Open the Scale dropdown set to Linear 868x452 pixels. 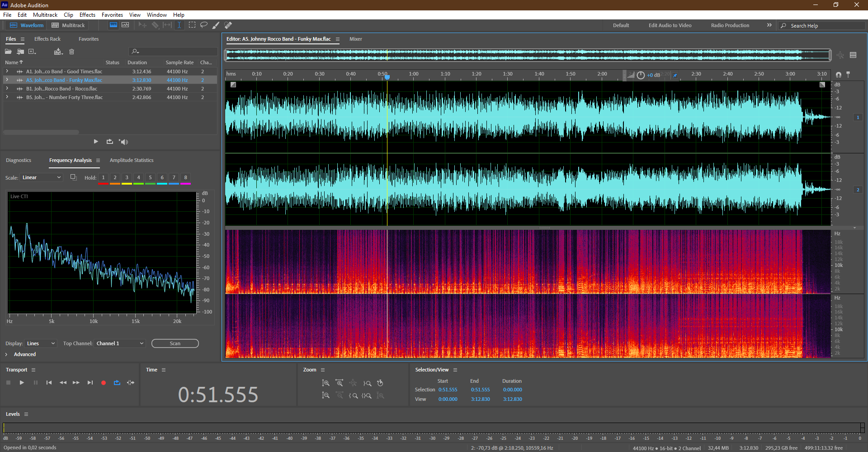pyautogui.click(x=41, y=177)
